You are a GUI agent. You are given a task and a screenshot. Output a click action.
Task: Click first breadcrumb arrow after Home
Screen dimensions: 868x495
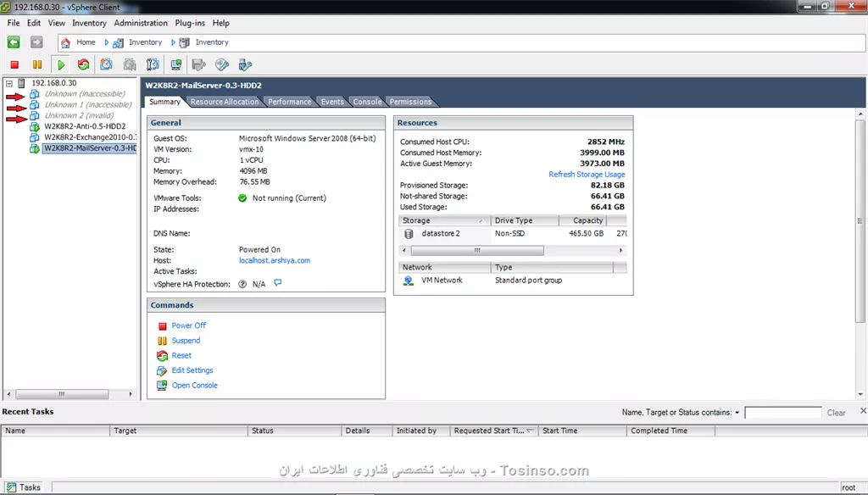point(106,42)
